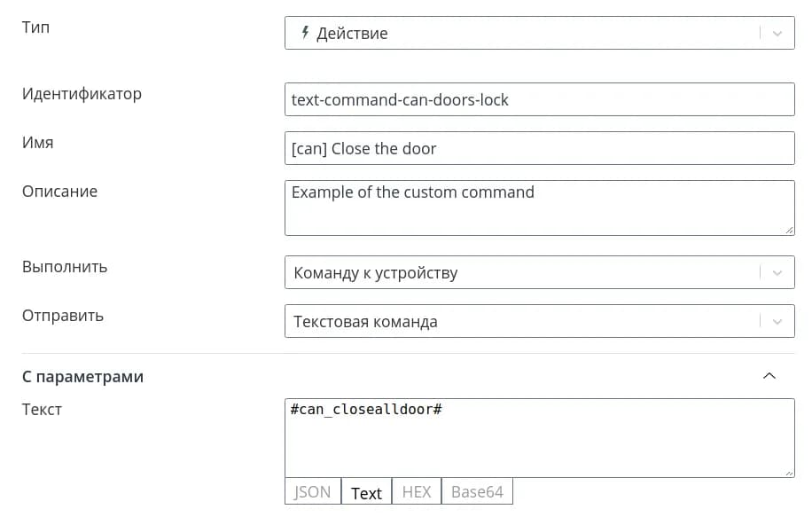Screen dimensions: 812x525
Task: Open the Отправить dropdown chevron
Action: [777, 322]
